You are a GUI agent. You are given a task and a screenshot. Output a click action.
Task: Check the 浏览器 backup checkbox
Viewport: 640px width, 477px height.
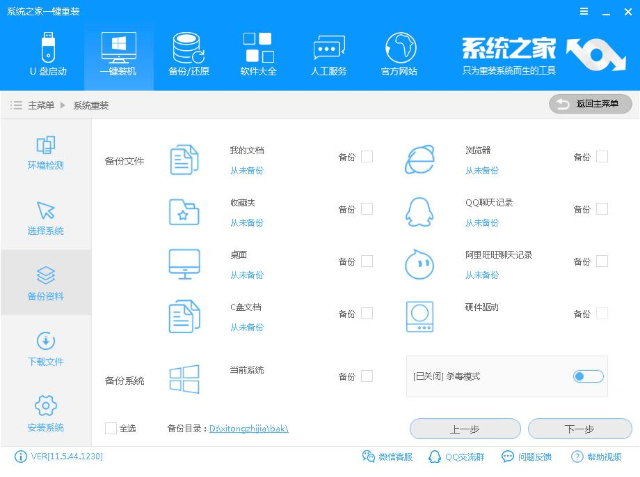coord(602,157)
